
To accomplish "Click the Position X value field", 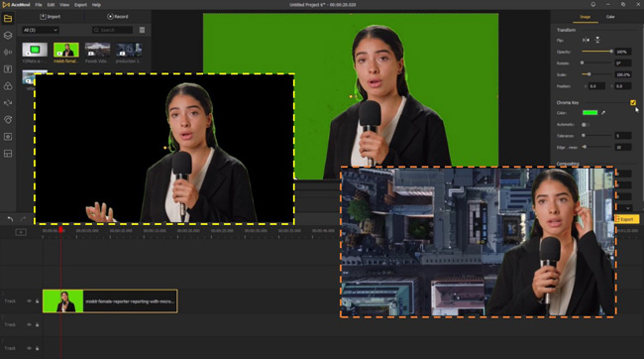I will pyautogui.click(x=597, y=86).
